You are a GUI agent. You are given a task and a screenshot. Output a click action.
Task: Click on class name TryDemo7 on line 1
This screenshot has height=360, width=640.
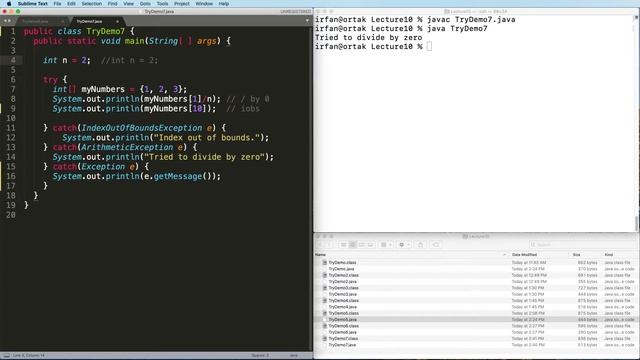[x=105, y=31]
